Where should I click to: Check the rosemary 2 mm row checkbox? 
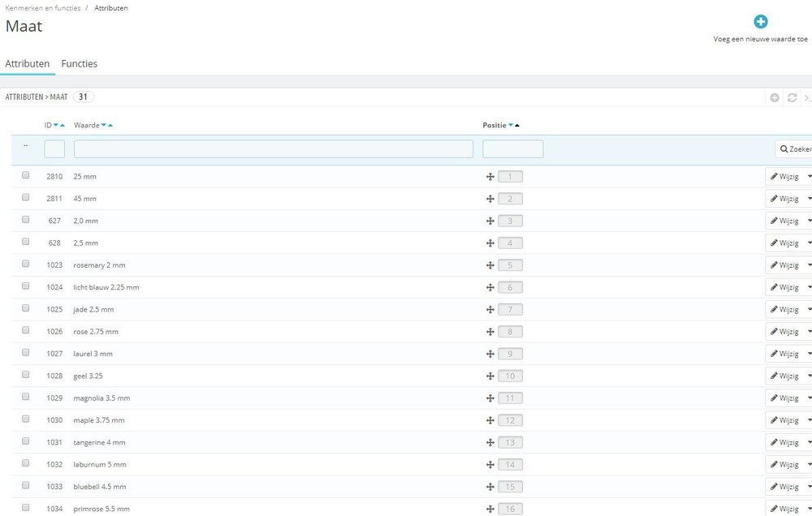click(x=25, y=264)
